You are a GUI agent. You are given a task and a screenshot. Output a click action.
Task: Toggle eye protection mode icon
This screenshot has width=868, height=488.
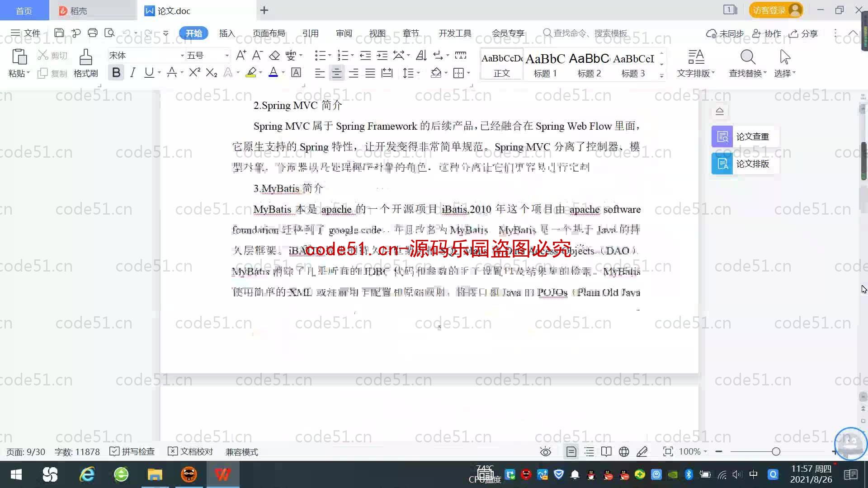pos(546,452)
